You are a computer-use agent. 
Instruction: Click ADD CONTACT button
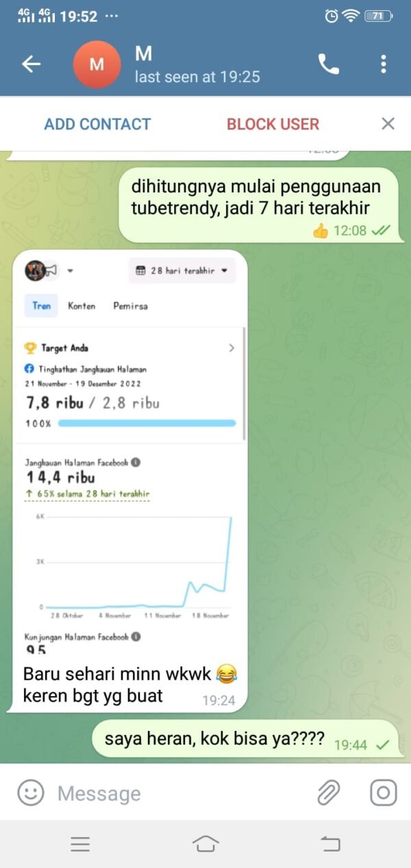tap(97, 124)
